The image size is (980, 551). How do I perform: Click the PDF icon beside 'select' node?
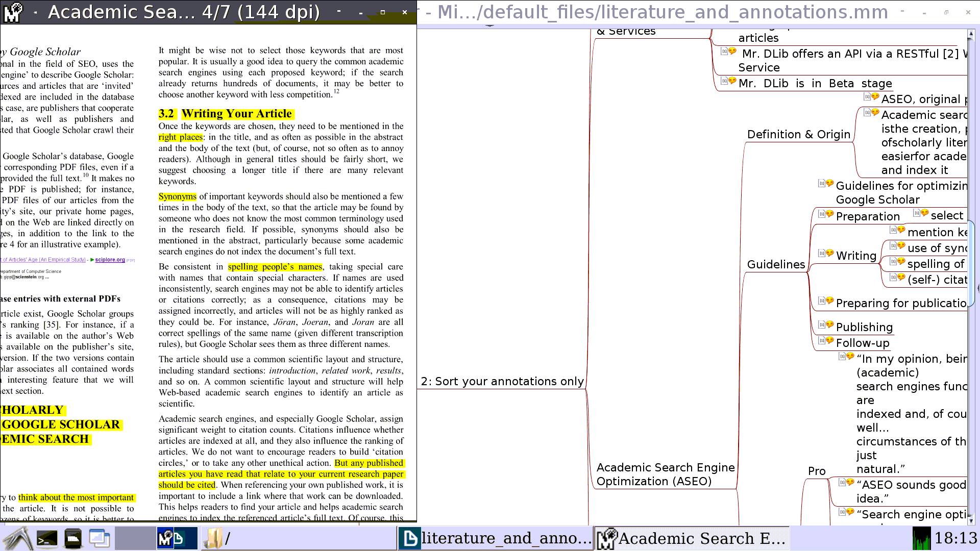916,213
